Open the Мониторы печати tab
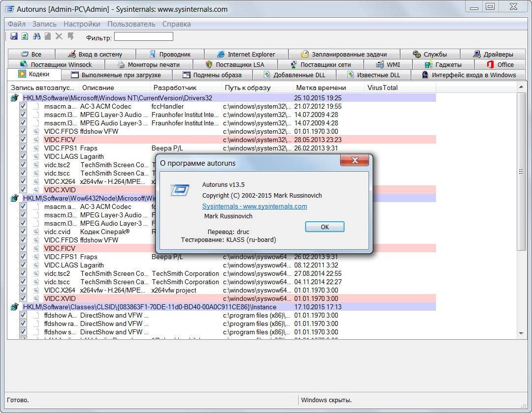The width and height of the screenshot is (532, 413). [149, 64]
